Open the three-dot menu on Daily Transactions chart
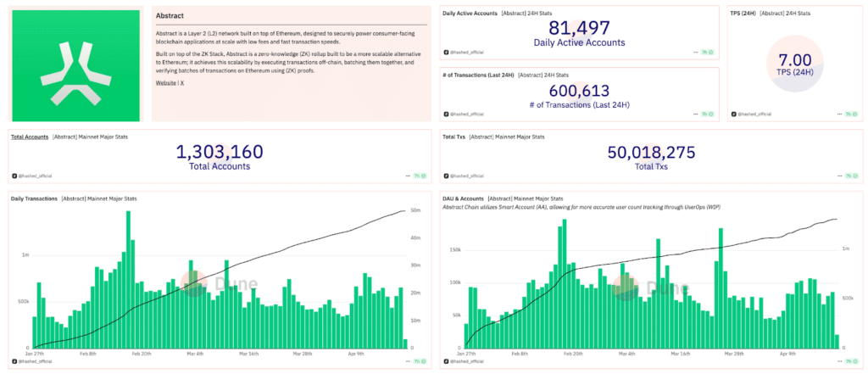 (409, 360)
